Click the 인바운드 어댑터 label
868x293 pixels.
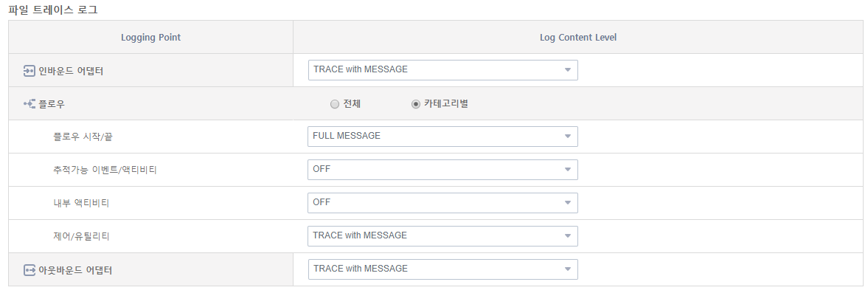[x=71, y=71]
